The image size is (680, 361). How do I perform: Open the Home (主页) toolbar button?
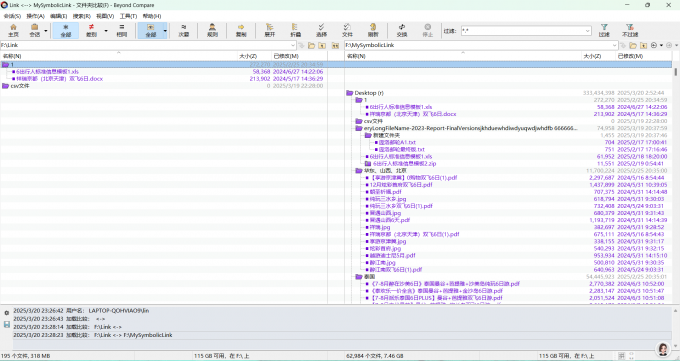(13, 30)
